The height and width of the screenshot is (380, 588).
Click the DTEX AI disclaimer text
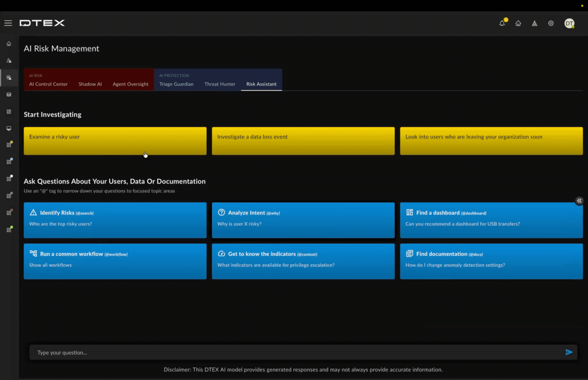coord(303,369)
